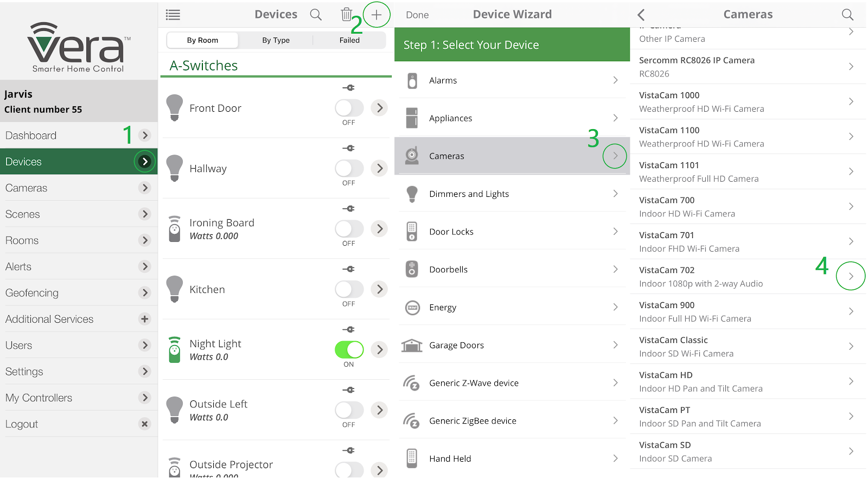868x479 pixels.
Task: Select VistaCam SD camera row
Action: click(x=748, y=451)
